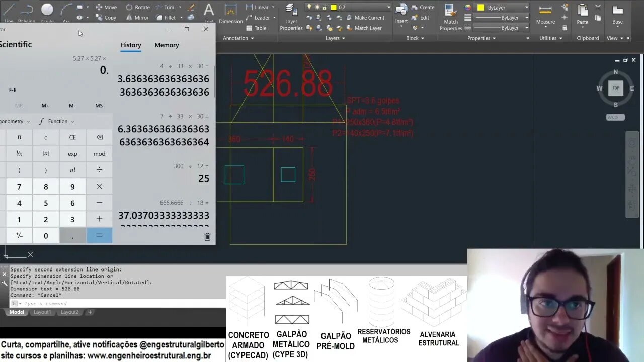Screen dimensions: 644x362
Task: Click the Linear dimension tool
Action: pos(257,7)
